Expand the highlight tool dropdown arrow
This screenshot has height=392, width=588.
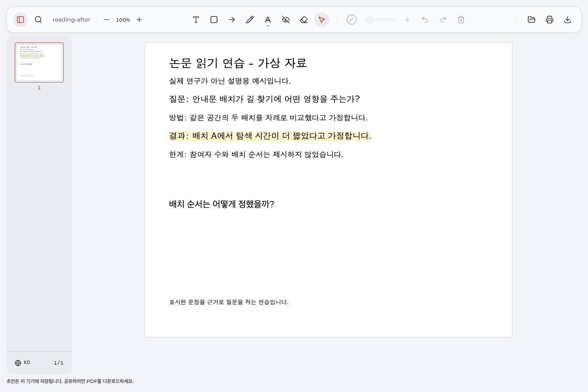coord(268,26)
